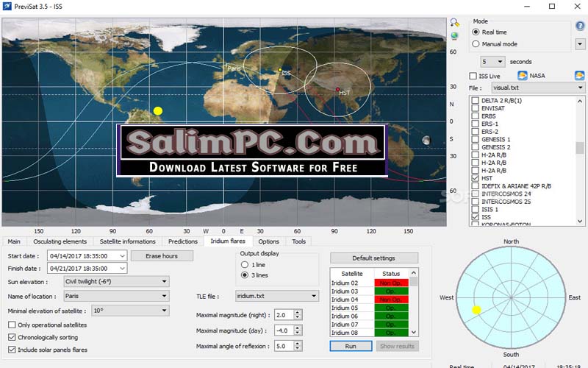Click the Erase hours button

[162, 256]
